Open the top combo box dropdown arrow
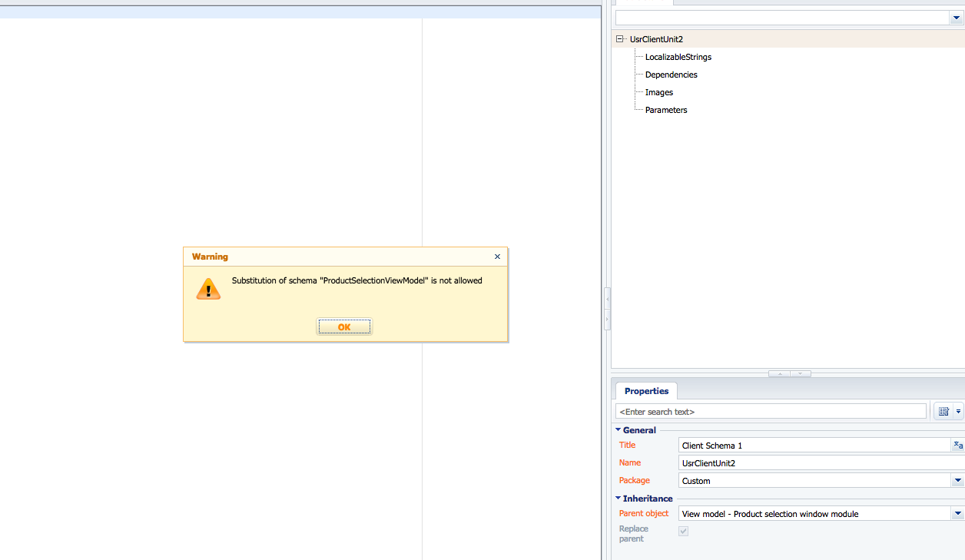Viewport: 965px width, 560px height. 957,18
